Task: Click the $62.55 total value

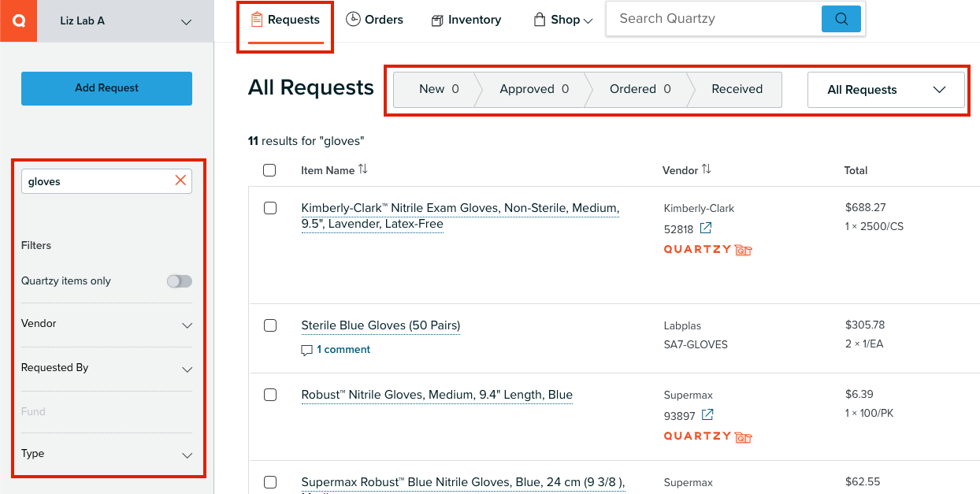Action: pyautogui.click(x=862, y=481)
